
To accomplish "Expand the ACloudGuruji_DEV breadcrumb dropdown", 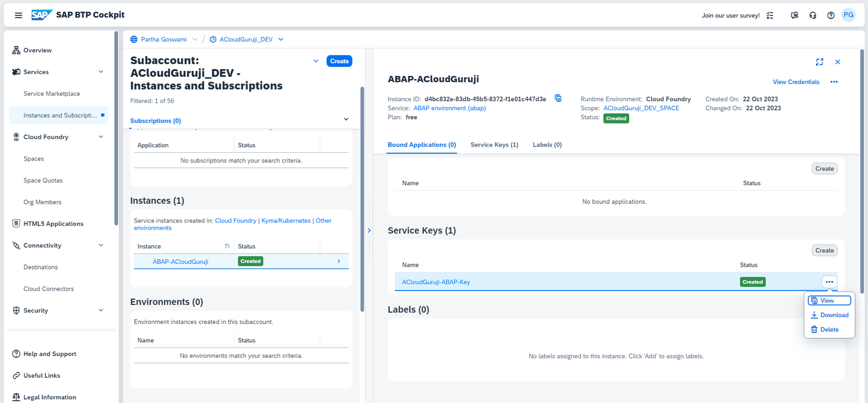I will click(281, 39).
